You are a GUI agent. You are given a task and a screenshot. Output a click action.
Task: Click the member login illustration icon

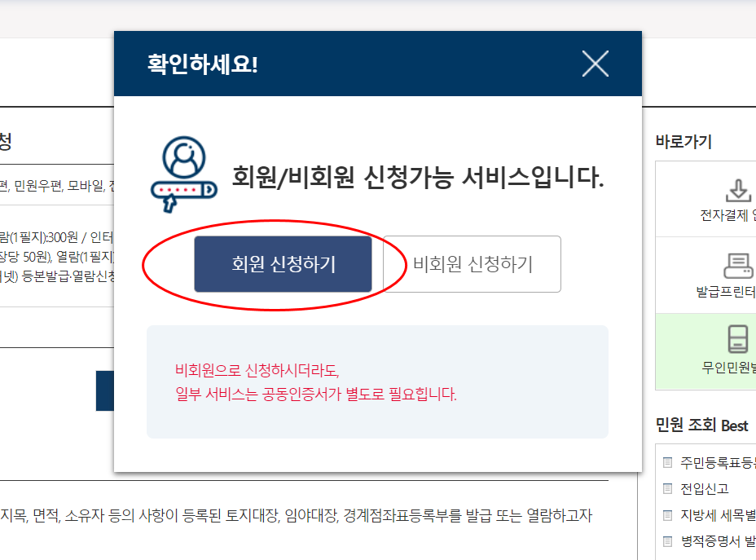(183, 174)
